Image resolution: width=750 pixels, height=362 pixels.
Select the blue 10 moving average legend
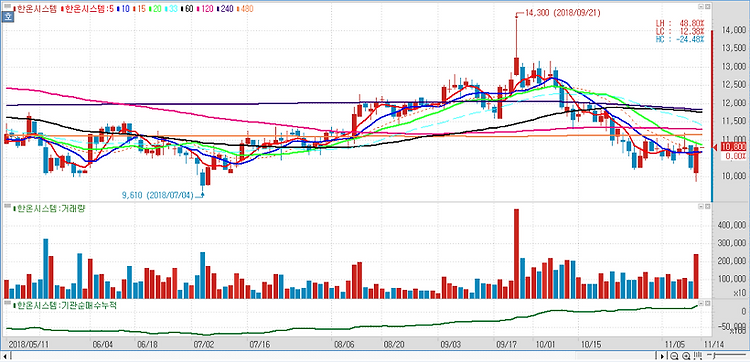click(123, 9)
